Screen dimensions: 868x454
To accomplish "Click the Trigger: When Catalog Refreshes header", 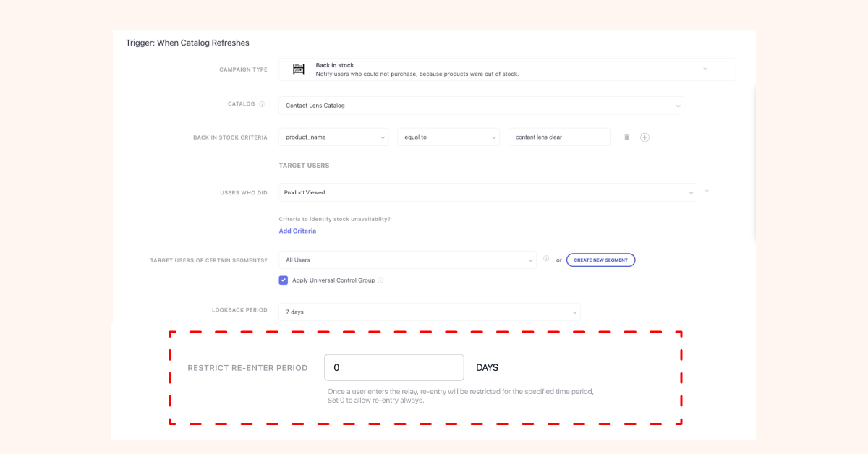I will point(187,43).
